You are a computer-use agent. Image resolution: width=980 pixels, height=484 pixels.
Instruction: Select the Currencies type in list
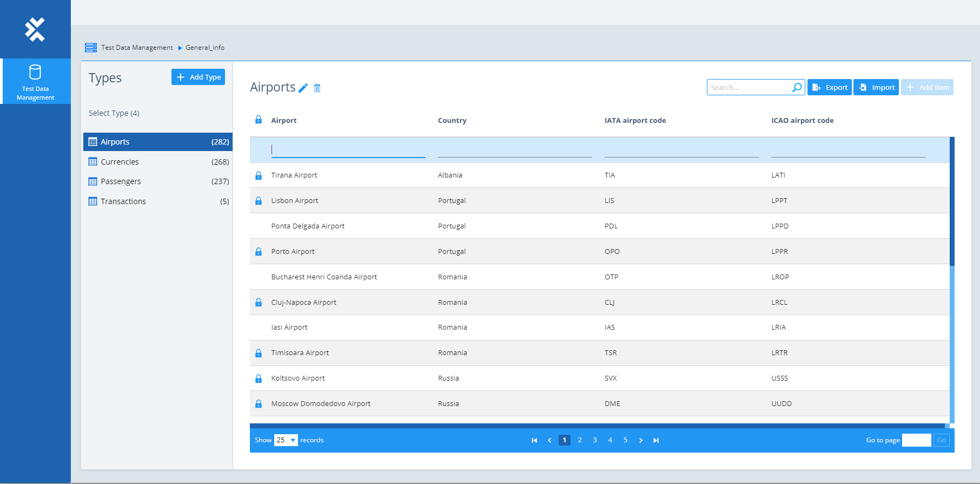click(120, 162)
